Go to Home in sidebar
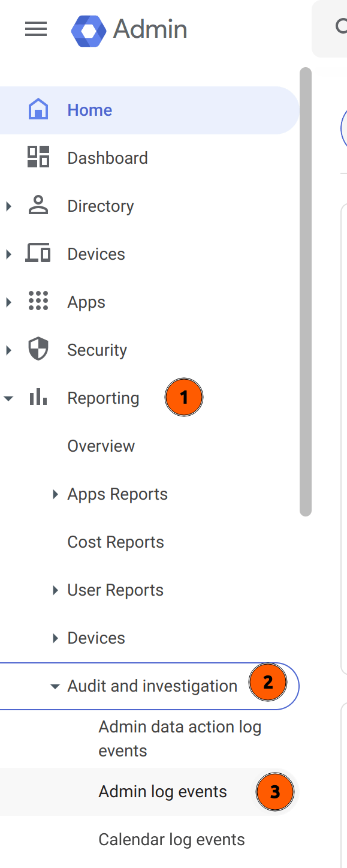Screen dimensions: 347x868 pyautogui.click(x=149, y=110)
